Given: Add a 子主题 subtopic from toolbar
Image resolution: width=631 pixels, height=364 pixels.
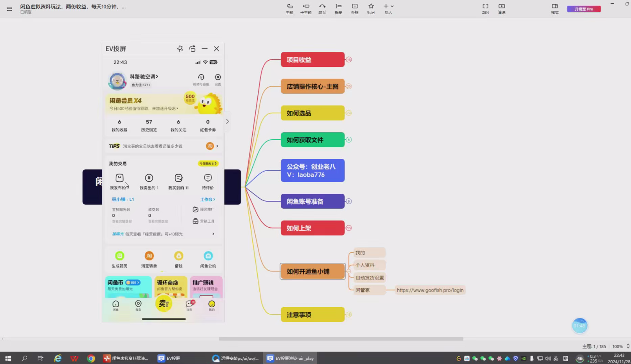Looking at the screenshot, I should coord(306,9).
